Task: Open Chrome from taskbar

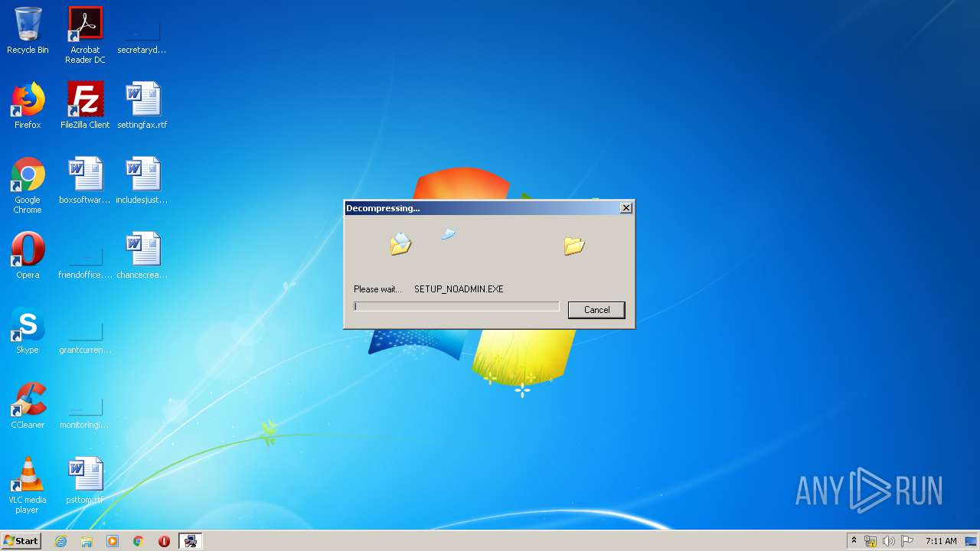Action: pyautogui.click(x=139, y=541)
